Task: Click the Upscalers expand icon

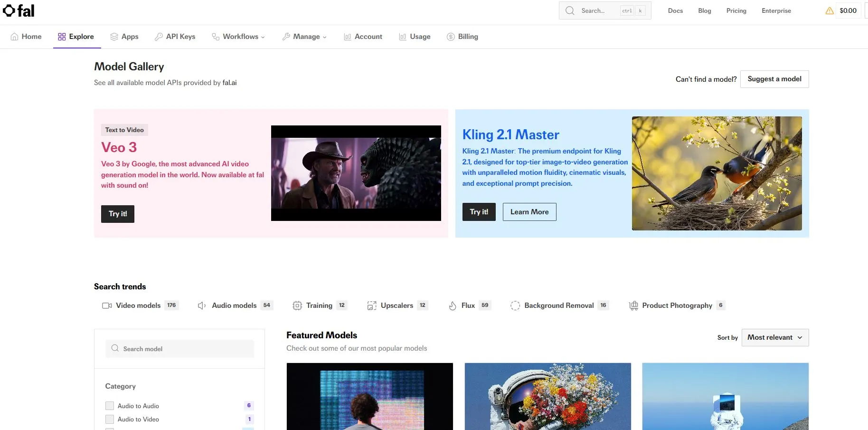Action: 372,306
